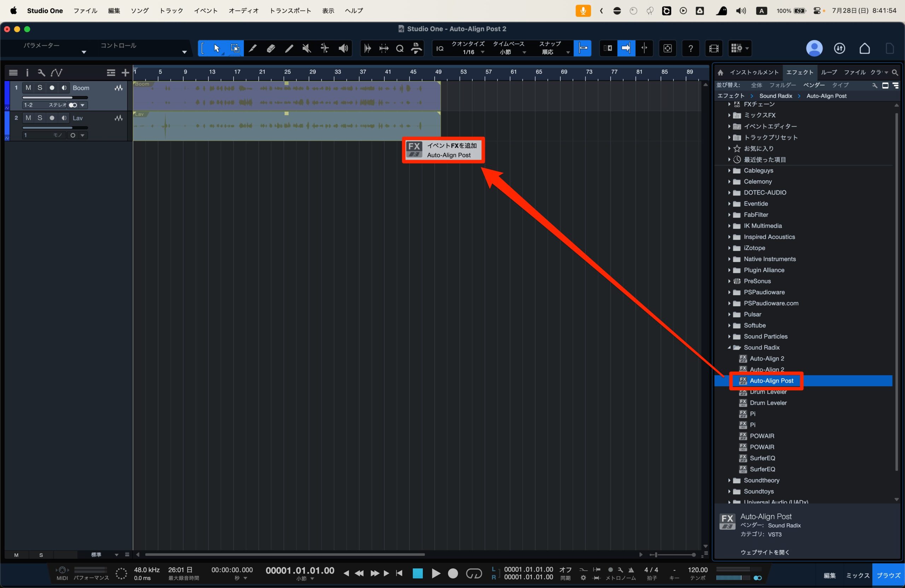Mute the Boom track
905x588 pixels.
(28, 88)
